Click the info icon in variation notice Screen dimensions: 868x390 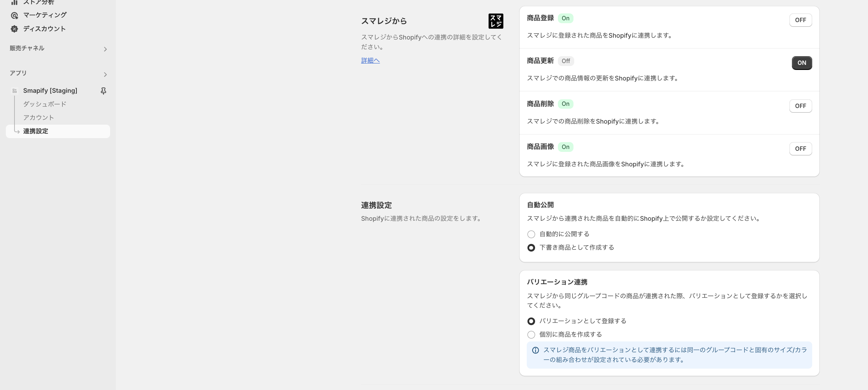click(x=535, y=350)
